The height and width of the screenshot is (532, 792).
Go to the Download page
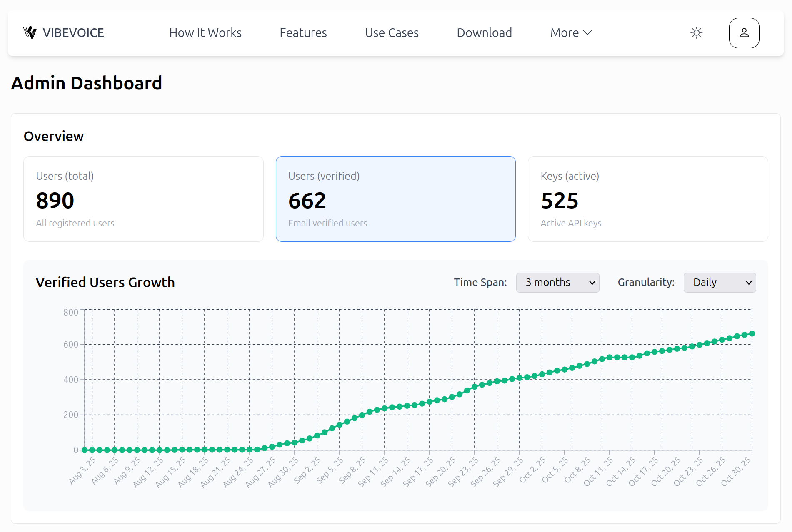484,32
